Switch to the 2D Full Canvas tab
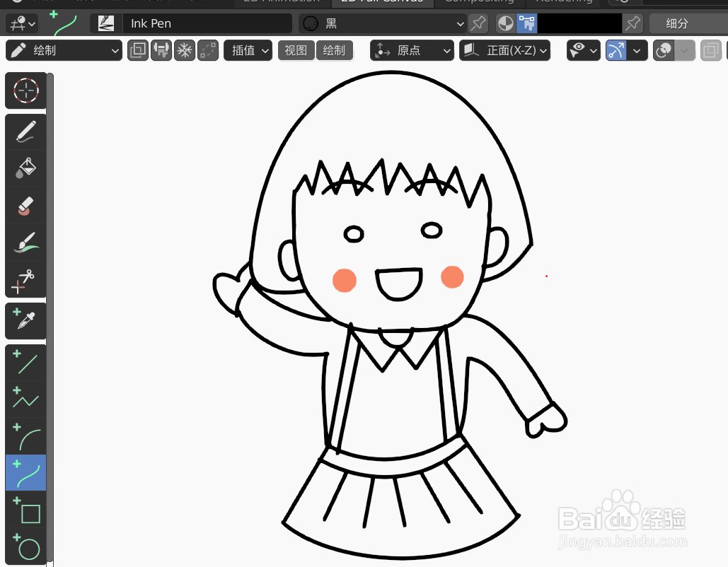The height and width of the screenshot is (567, 728). coord(383,2)
